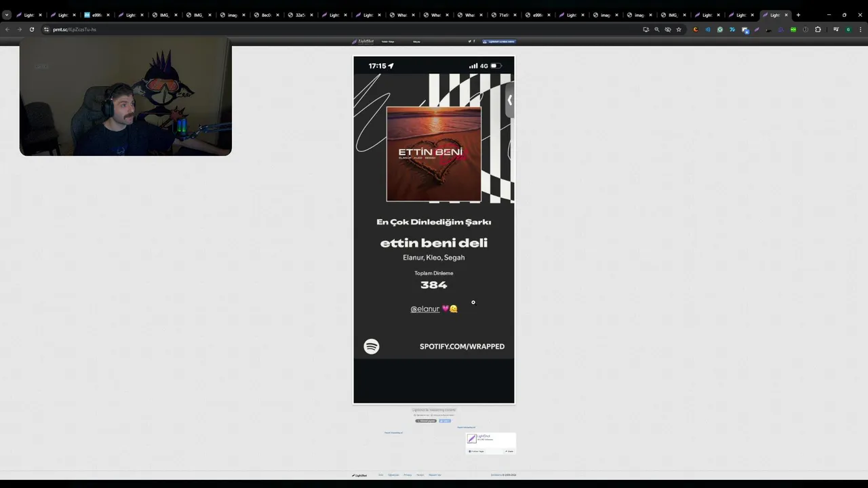This screenshot has width=868, height=488.
Task: View site information icon beside the URL
Action: click(46, 29)
